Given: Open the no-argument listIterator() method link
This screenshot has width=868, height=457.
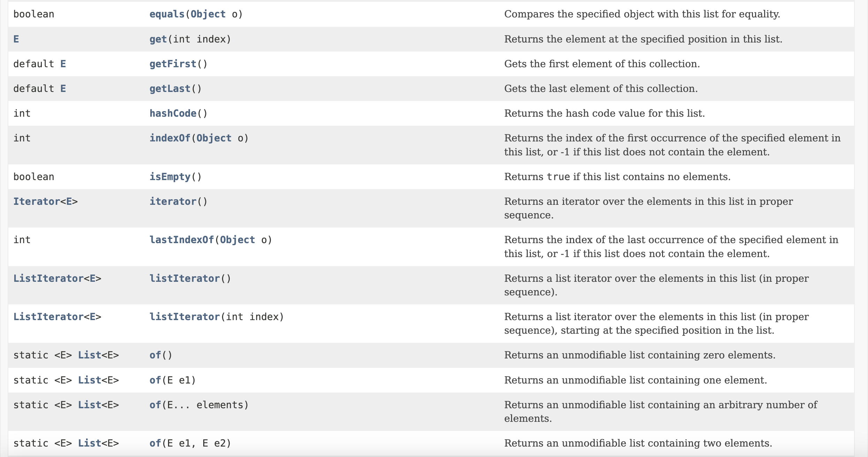Looking at the screenshot, I should [185, 279].
